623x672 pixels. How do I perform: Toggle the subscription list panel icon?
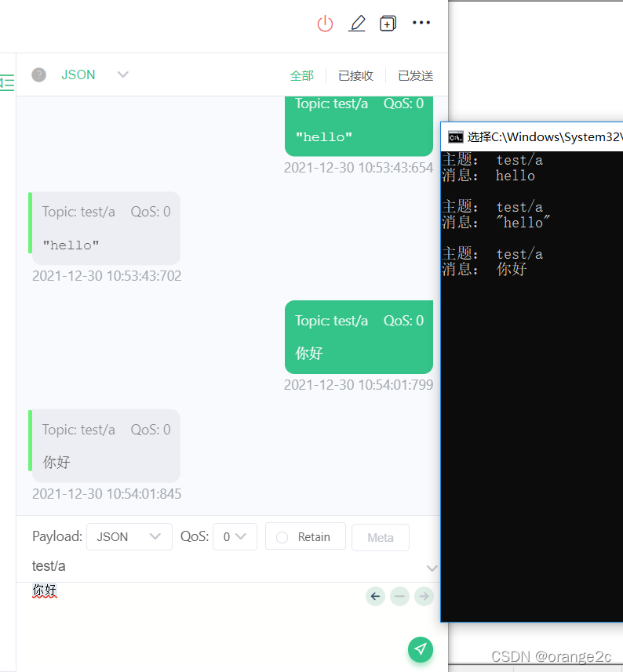coord(7,82)
